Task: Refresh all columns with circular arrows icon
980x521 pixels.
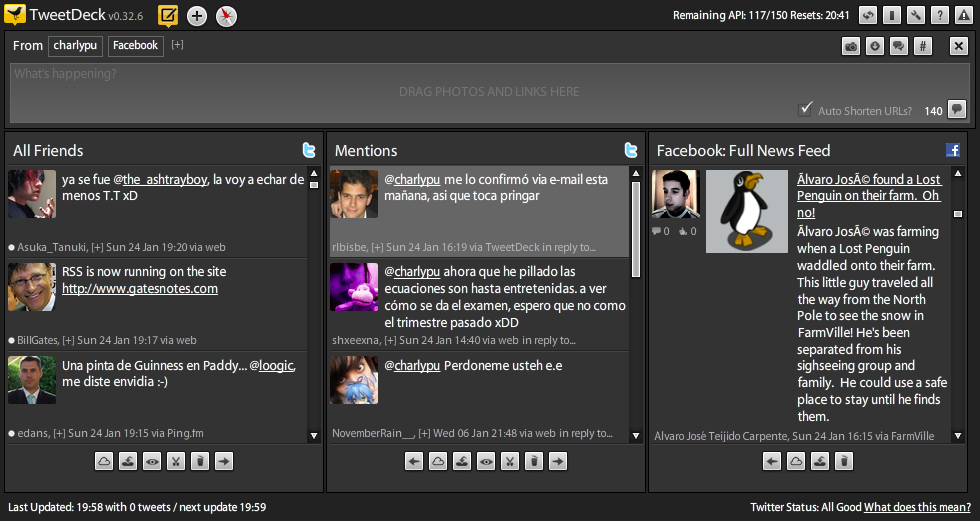Action: tap(868, 15)
